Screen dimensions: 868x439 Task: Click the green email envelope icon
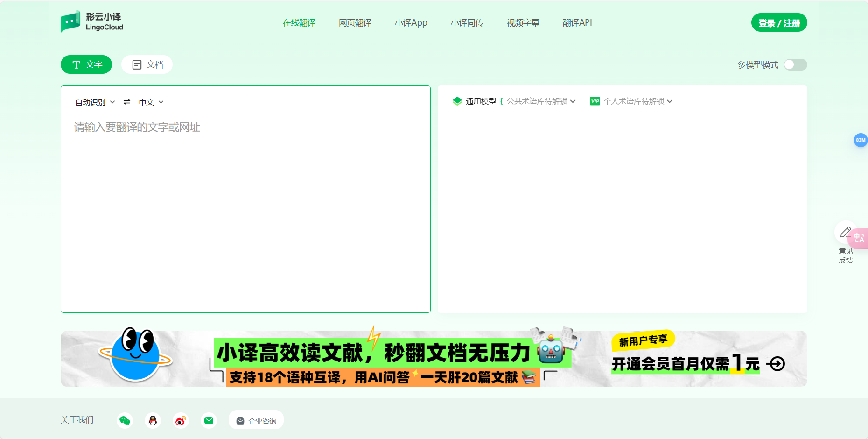tap(209, 420)
